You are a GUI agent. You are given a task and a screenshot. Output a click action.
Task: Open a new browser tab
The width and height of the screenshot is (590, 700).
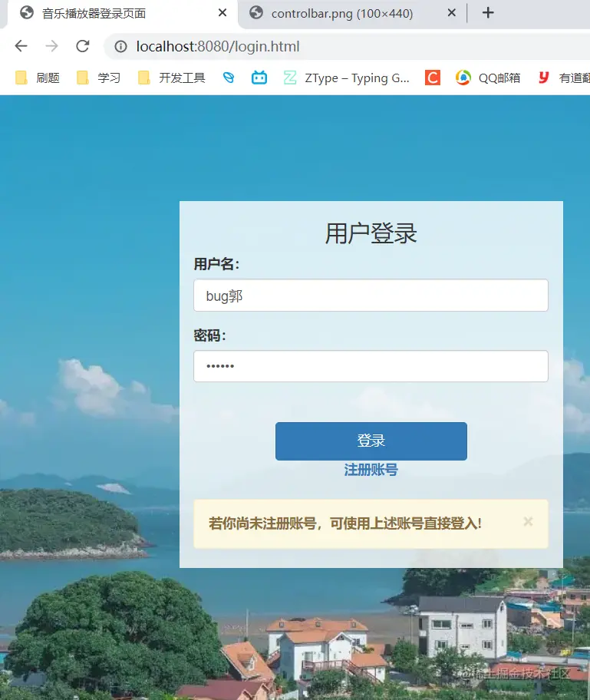click(x=488, y=13)
